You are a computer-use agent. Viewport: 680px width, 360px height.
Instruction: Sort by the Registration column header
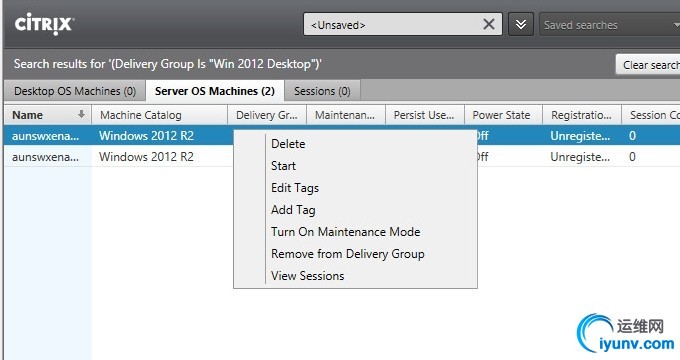pos(582,115)
